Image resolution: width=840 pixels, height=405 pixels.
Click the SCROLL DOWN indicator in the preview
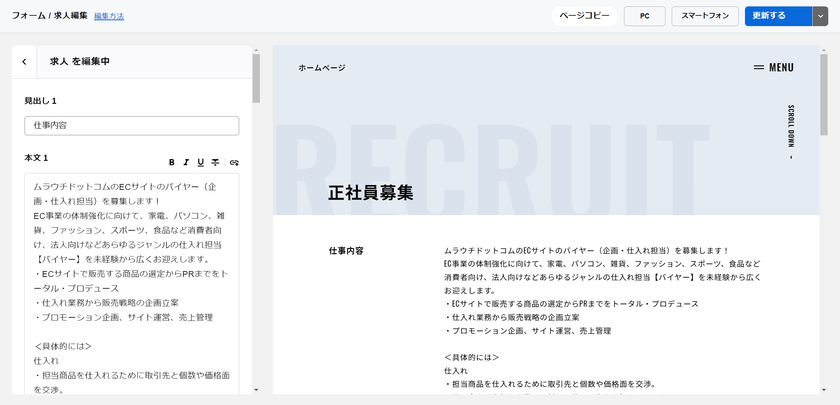pos(790,130)
